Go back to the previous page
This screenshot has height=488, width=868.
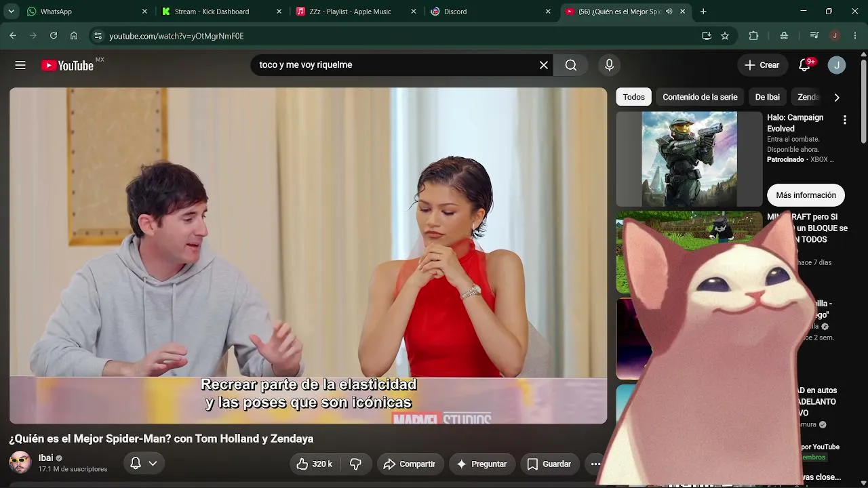(x=13, y=36)
